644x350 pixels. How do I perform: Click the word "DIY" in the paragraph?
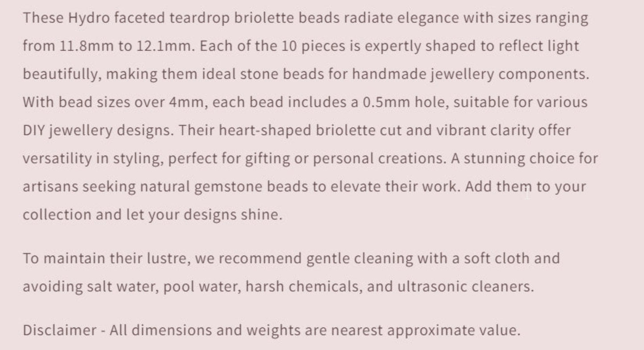coord(33,130)
